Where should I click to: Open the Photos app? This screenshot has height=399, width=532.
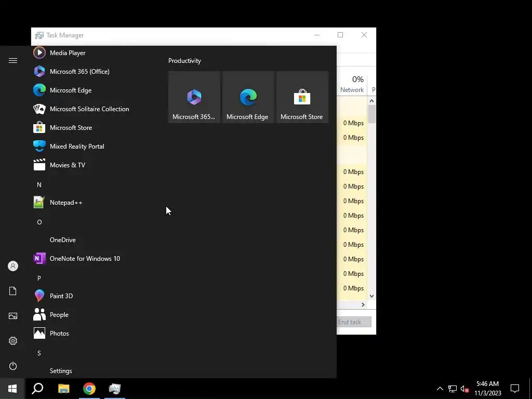91,333
